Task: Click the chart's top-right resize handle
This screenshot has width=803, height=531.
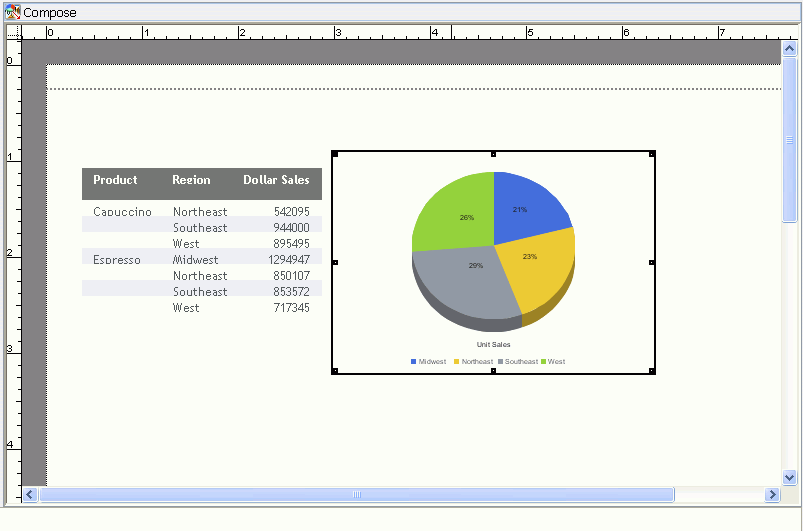Action: pos(652,154)
